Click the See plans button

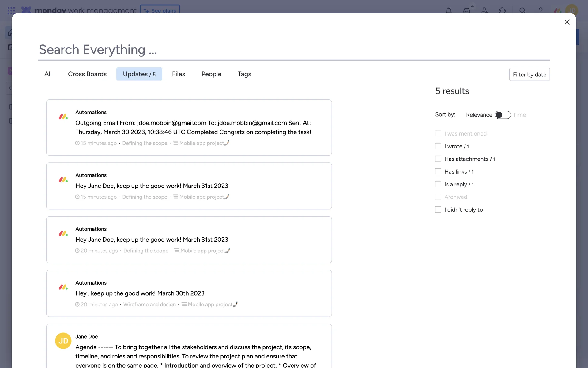pos(160,10)
